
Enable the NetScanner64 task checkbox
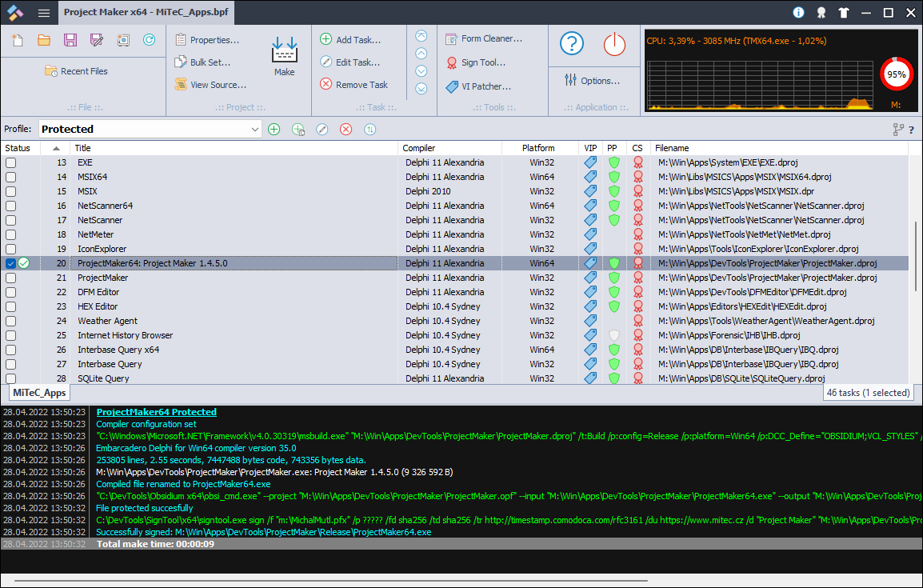coord(11,206)
